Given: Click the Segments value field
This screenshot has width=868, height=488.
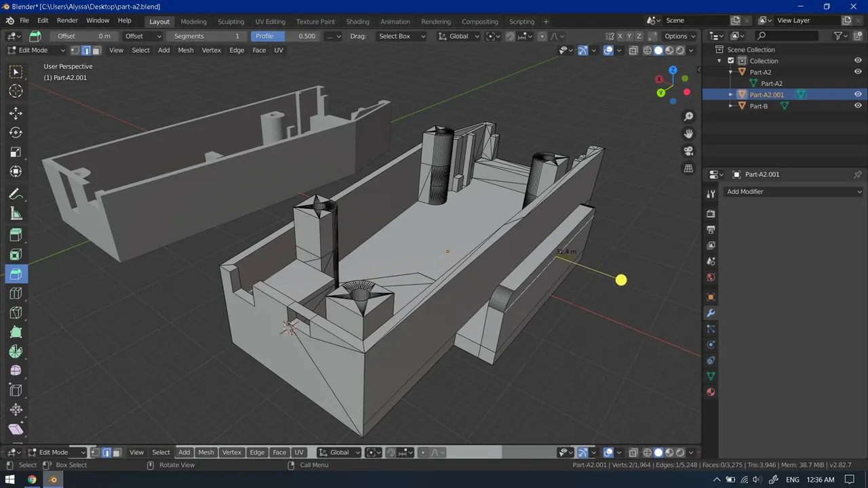Looking at the screenshot, I should [207, 36].
